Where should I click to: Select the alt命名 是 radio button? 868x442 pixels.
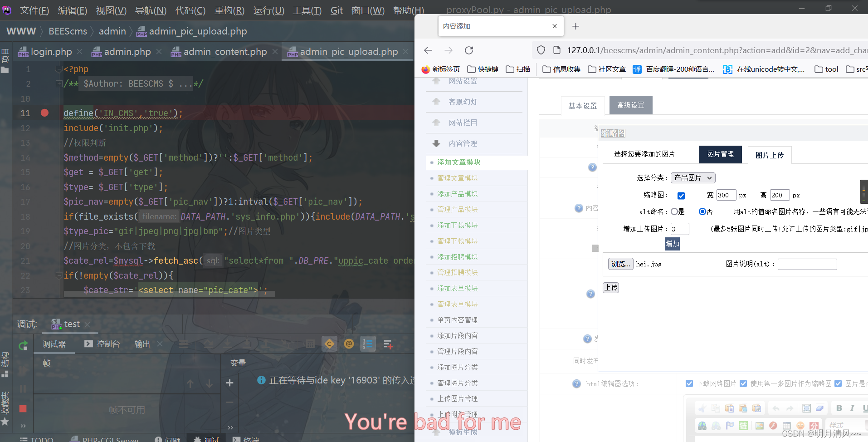674,211
